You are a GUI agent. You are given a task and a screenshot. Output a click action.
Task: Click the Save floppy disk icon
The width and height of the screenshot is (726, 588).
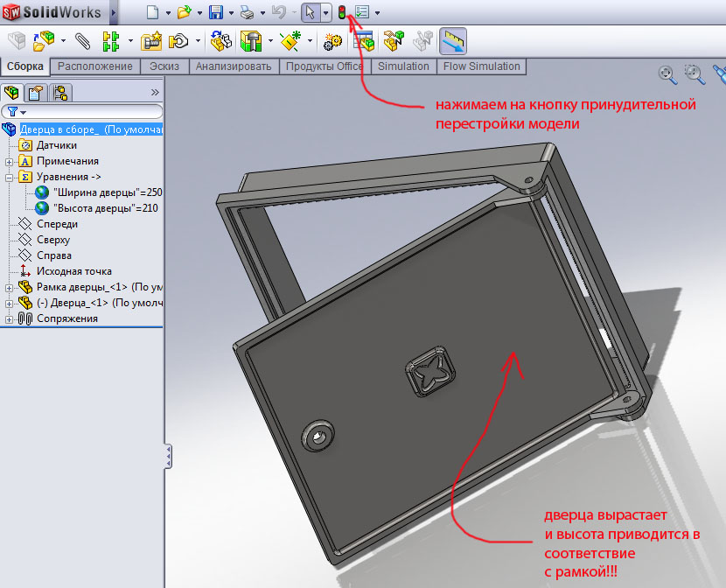(215, 12)
